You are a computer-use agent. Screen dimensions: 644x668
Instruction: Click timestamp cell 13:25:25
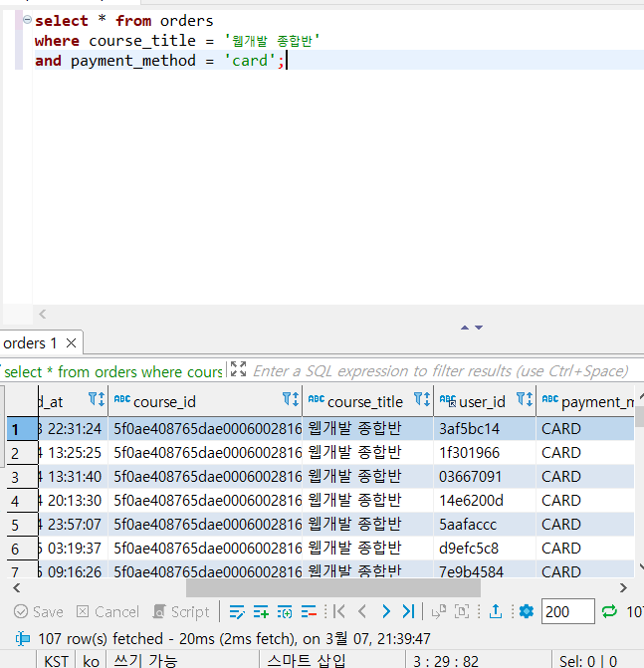point(74,452)
